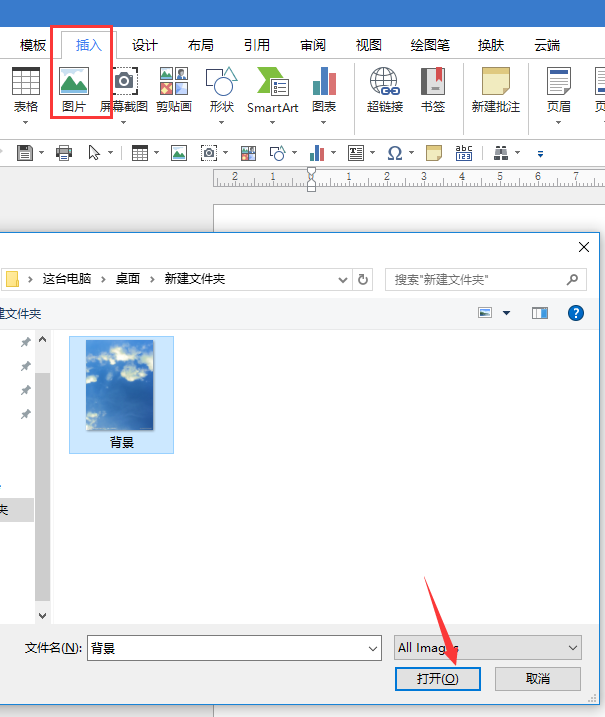Select the 屏幕截图 screenshot tool
The height and width of the screenshot is (717, 605).
click(x=124, y=91)
